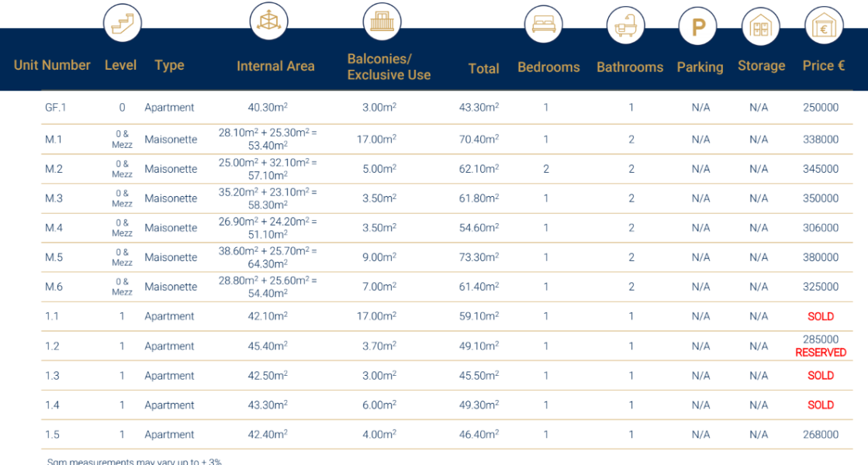
Task: Select the 380000 price for M.5
Action: [x=821, y=257]
